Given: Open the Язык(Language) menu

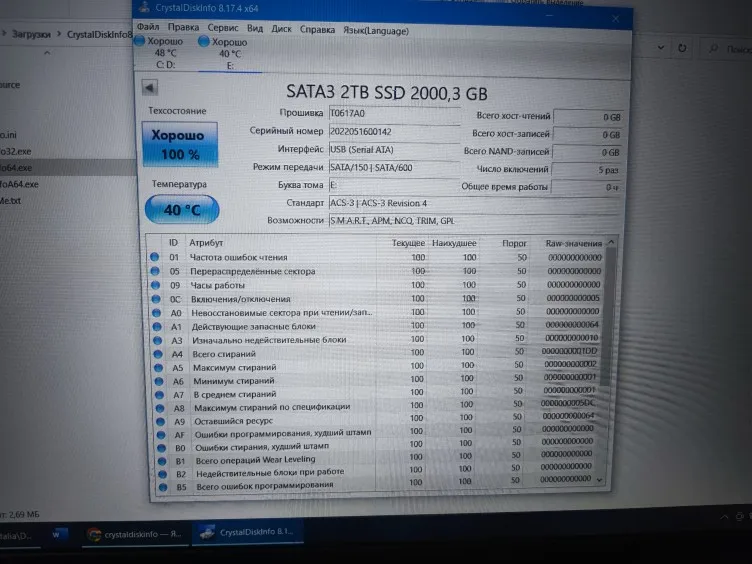Looking at the screenshot, I should [376, 31].
